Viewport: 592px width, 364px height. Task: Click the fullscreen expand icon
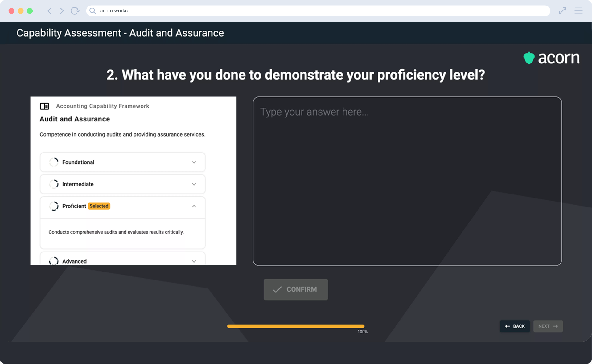click(x=562, y=11)
